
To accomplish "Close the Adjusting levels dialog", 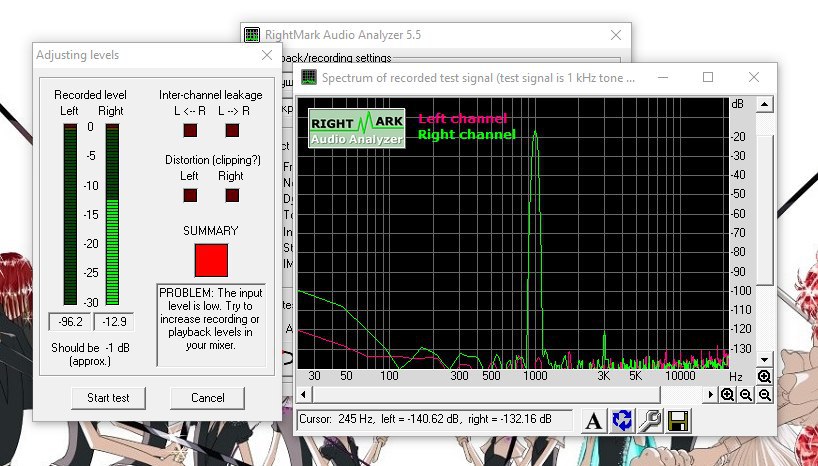I will coord(267,55).
